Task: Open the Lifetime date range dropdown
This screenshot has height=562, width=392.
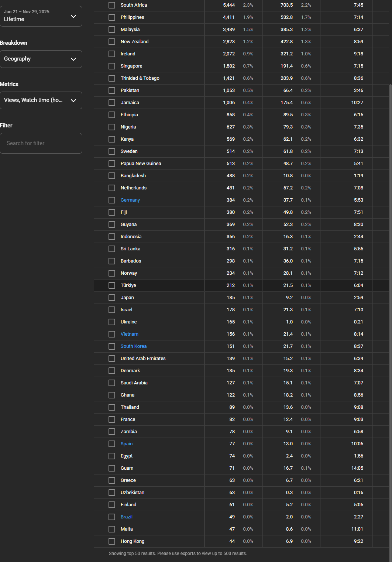Action: (41, 16)
